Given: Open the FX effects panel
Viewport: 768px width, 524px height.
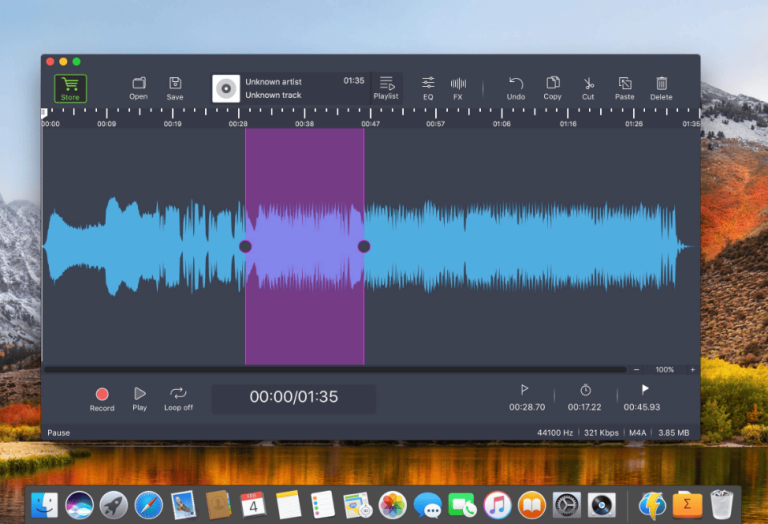Looking at the screenshot, I should pos(458,88).
